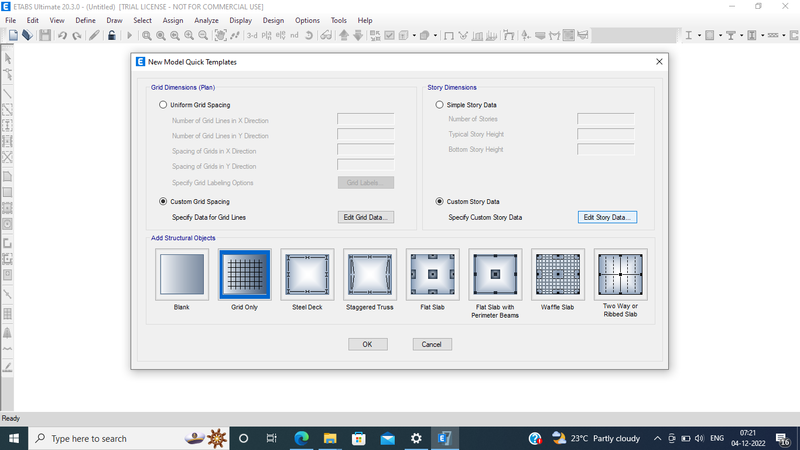Select Simple Story Data radio button
This screenshot has width=800, height=450.
click(439, 105)
